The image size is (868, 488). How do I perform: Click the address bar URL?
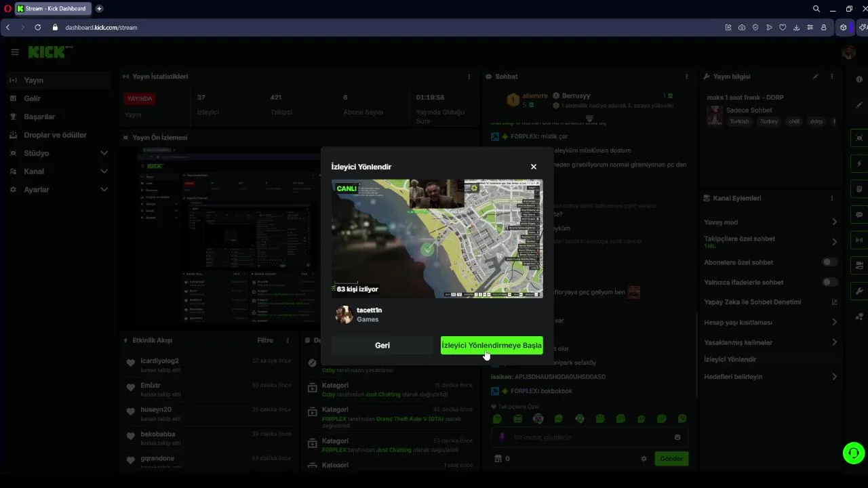[x=102, y=27]
